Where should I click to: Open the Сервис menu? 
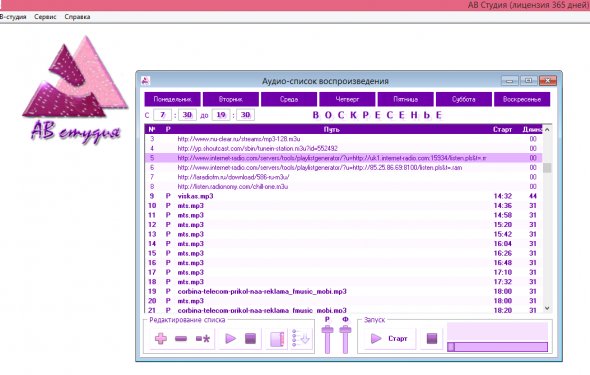(45, 17)
